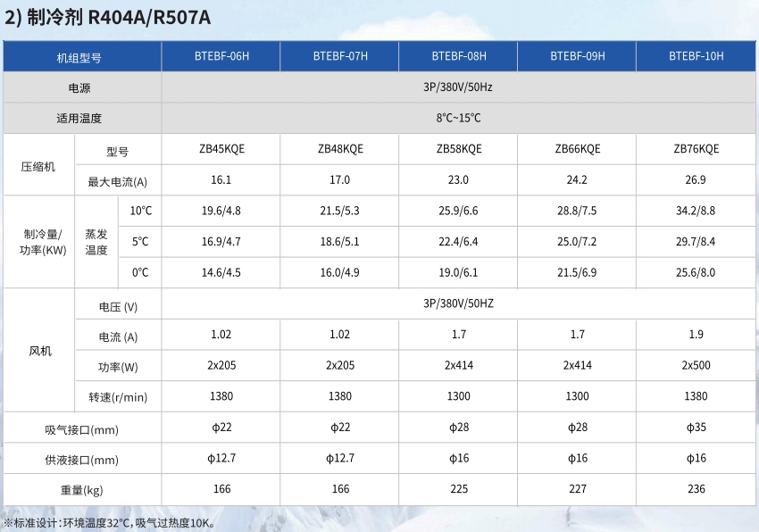The height and width of the screenshot is (532, 759).
Task: Select the 最大电流(A) row label
Action: pos(117,181)
